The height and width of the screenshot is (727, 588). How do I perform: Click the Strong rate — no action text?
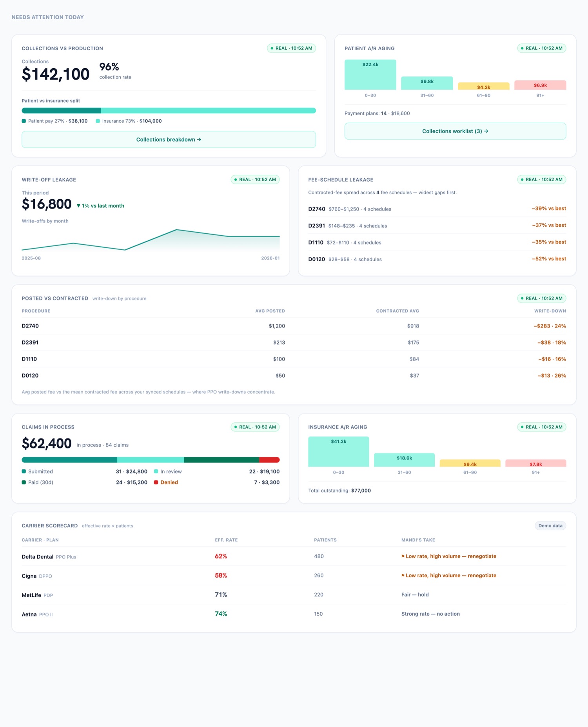[430, 614]
